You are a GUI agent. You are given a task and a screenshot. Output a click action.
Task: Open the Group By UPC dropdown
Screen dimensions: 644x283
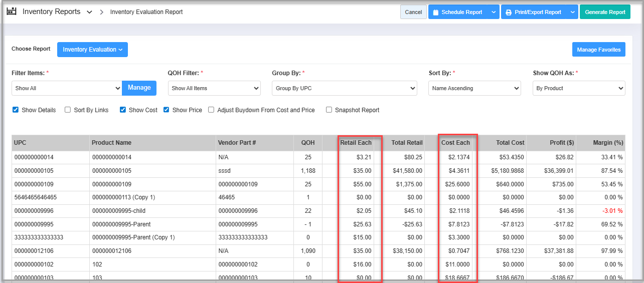344,88
